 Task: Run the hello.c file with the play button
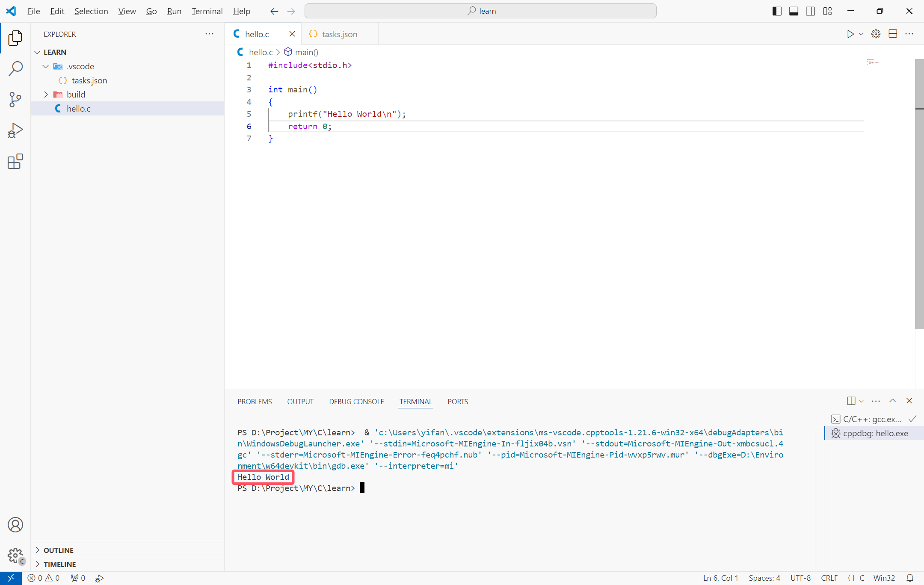[850, 34]
